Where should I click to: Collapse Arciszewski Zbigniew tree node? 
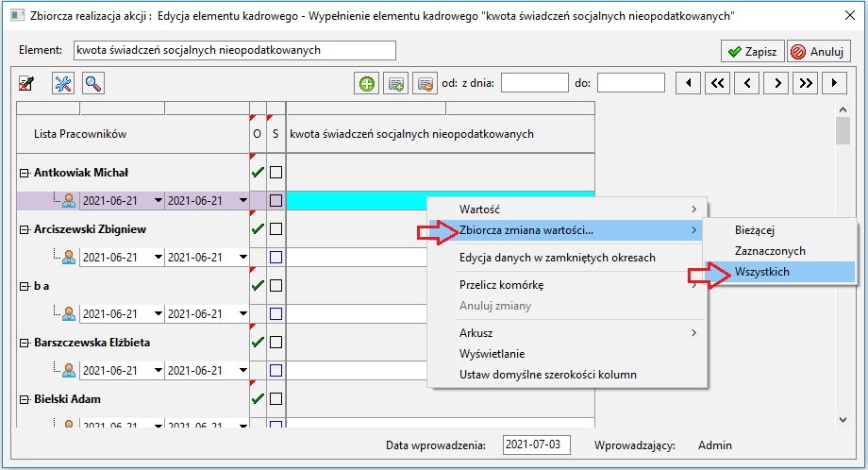25,229
